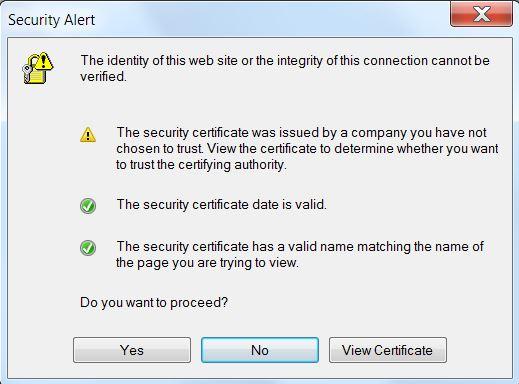
Task: Click the green checkmark beside valid name message
Action: point(88,248)
